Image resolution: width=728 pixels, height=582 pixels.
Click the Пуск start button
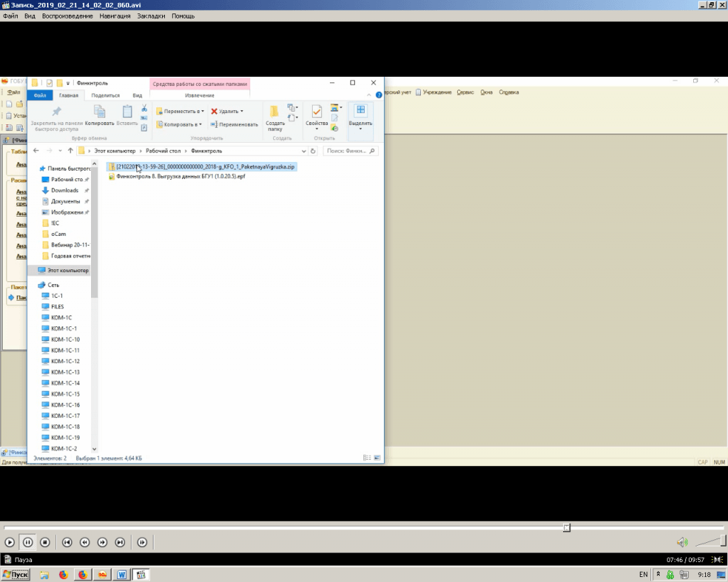coord(16,574)
